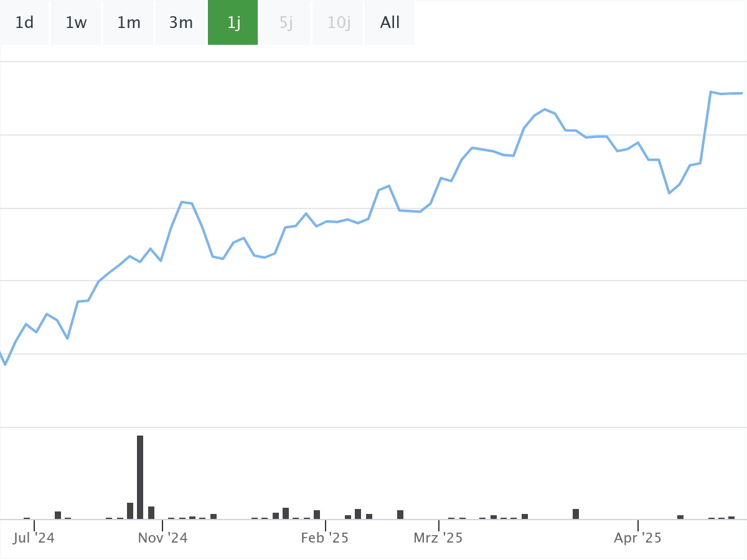The image size is (747, 560).
Task: Pick the greyed-out 10j range tab
Action: (339, 23)
